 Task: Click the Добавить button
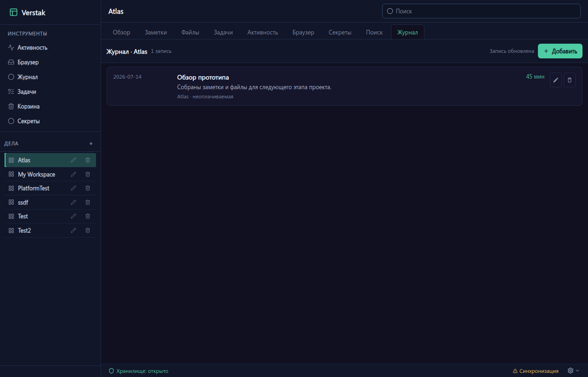(x=560, y=51)
